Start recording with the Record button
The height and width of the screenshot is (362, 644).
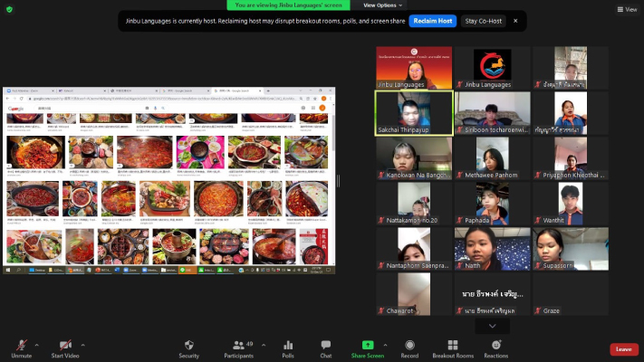click(x=409, y=348)
